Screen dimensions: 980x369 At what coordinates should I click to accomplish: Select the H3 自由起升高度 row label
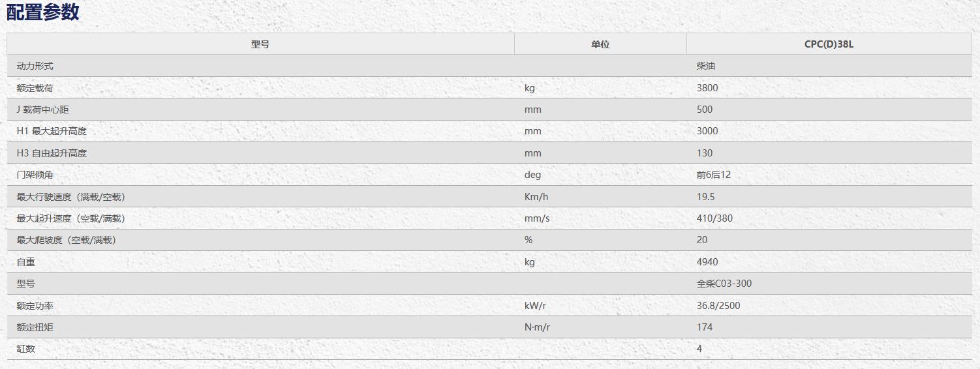click(52, 153)
